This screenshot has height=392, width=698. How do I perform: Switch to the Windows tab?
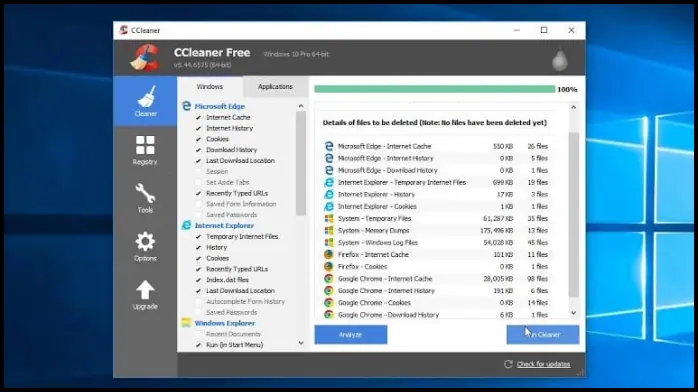point(210,87)
